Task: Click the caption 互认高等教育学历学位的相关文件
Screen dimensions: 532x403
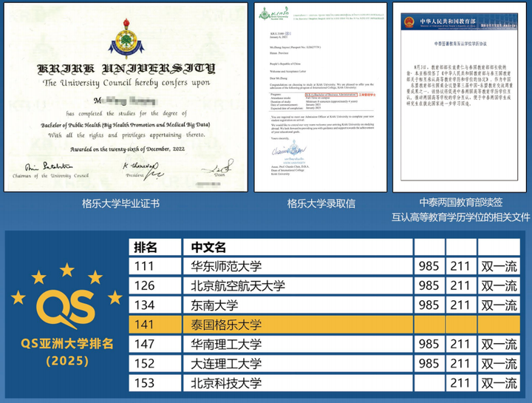Action: point(461,217)
